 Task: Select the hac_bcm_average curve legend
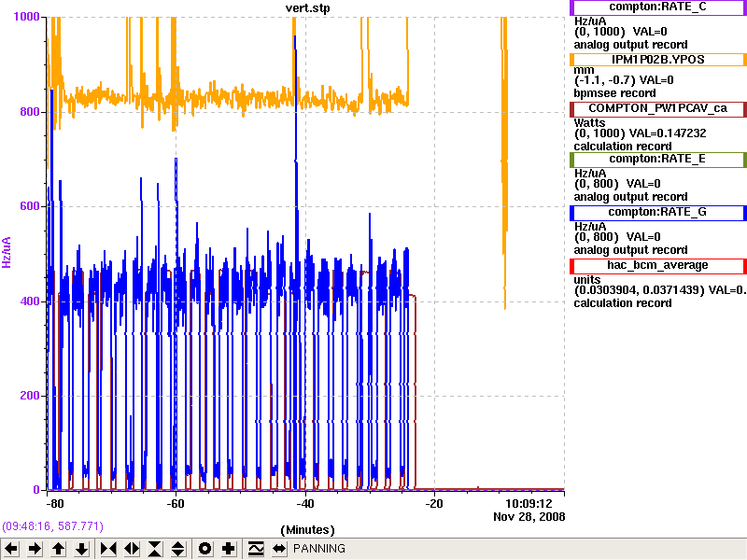pyautogui.click(x=658, y=266)
